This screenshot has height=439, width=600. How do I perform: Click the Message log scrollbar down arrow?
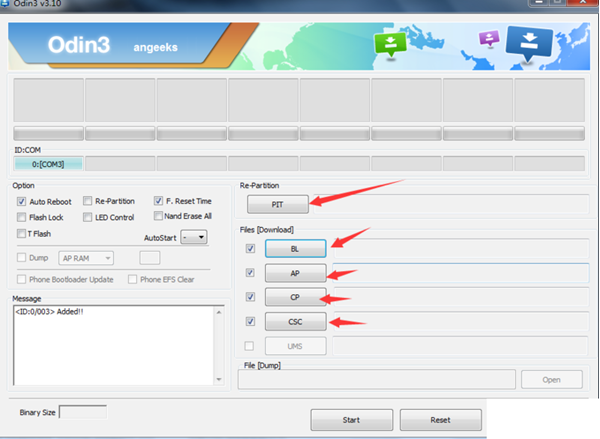pyautogui.click(x=221, y=381)
